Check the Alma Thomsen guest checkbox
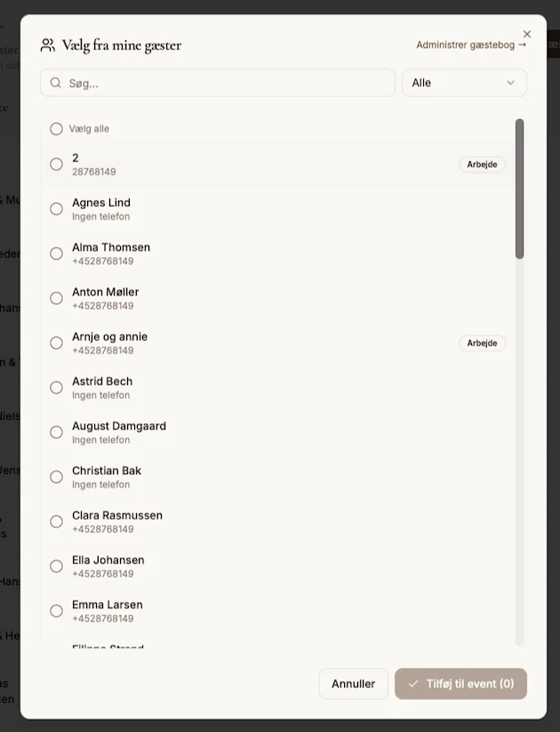The height and width of the screenshot is (732, 560). 57,253
